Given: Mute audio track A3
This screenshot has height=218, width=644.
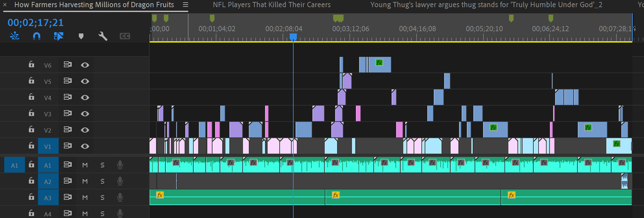Looking at the screenshot, I should (85, 198).
